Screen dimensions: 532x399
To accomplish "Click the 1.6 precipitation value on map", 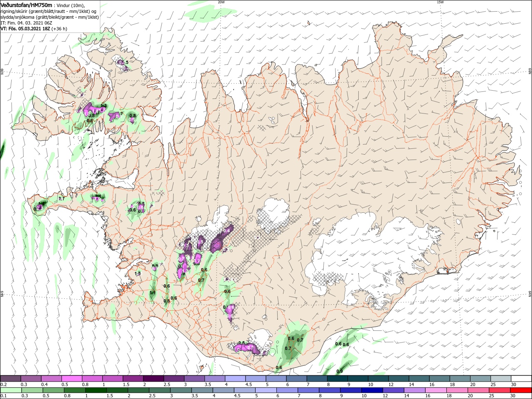I will [x=138, y=273].
